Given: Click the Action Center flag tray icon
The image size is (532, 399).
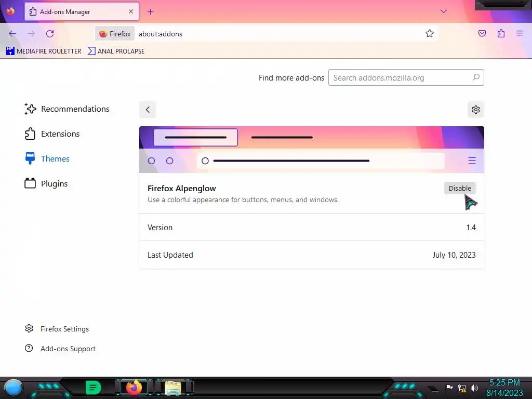Looking at the screenshot, I should 449,388.
